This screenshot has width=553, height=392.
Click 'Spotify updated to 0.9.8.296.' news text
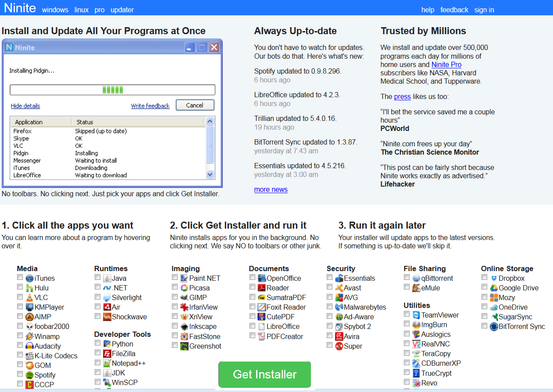tap(298, 71)
